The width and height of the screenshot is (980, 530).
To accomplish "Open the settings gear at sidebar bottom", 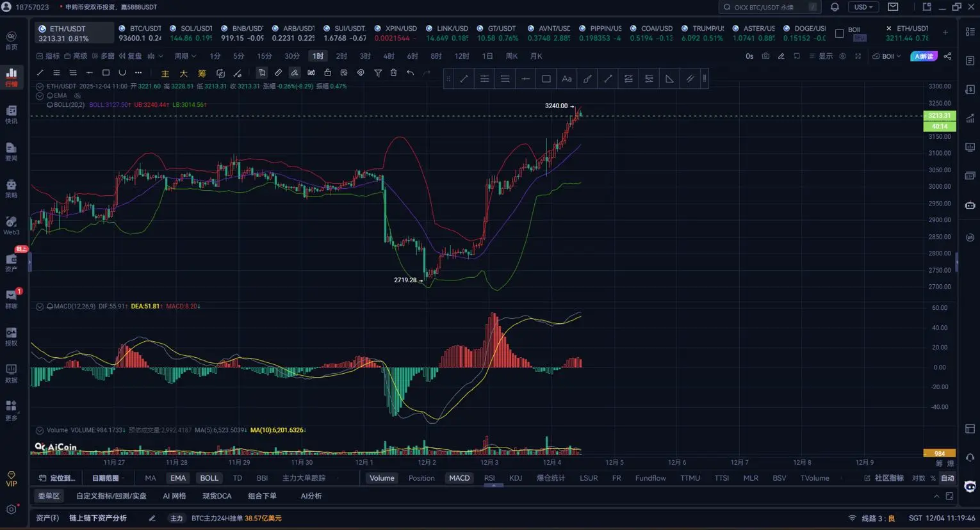I will pyautogui.click(x=12, y=510).
